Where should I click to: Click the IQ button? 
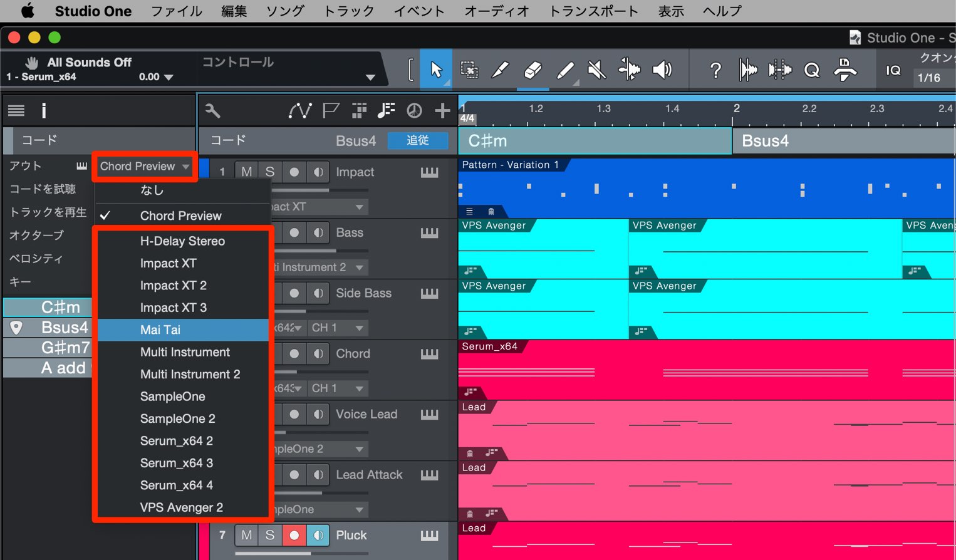893,70
